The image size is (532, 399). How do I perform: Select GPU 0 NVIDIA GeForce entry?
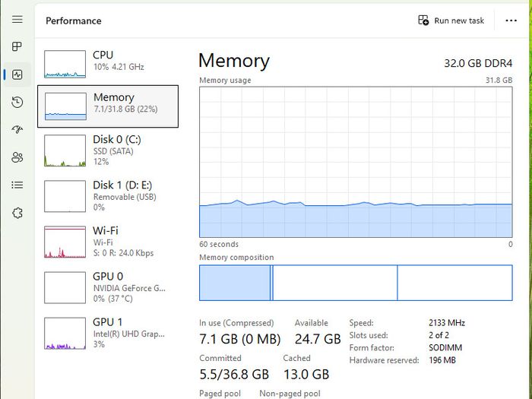[x=108, y=287]
